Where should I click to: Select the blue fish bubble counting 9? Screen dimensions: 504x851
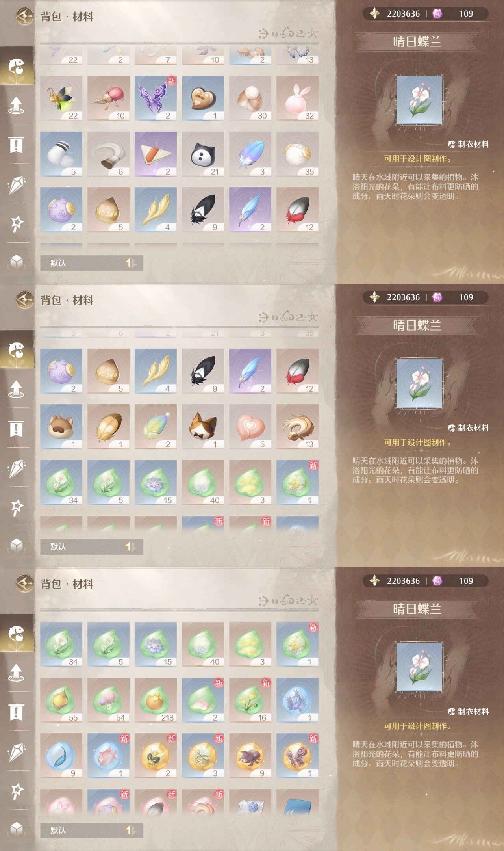(x=61, y=756)
